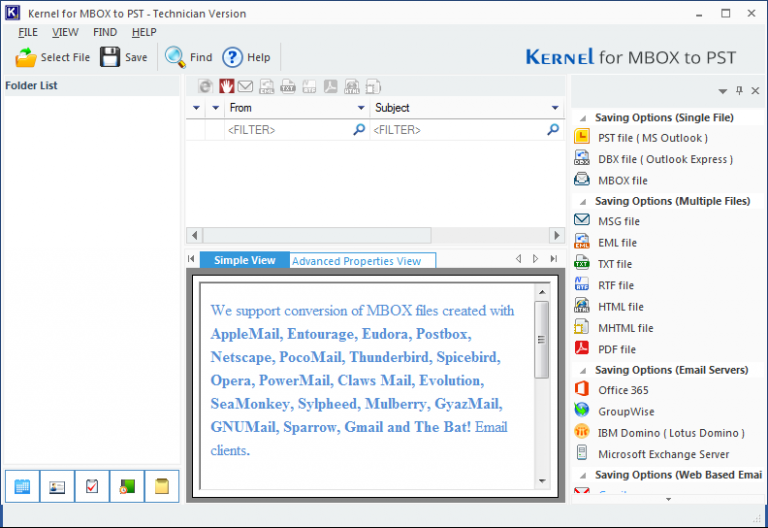
Task: Click the Help button in toolbar
Action: click(x=246, y=58)
